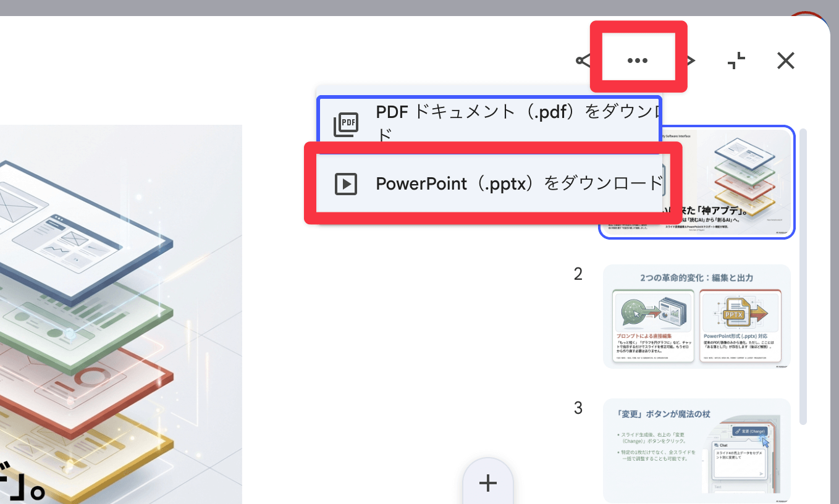Click the slide number 3 label
The height and width of the screenshot is (504, 839).
tap(578, 408)
